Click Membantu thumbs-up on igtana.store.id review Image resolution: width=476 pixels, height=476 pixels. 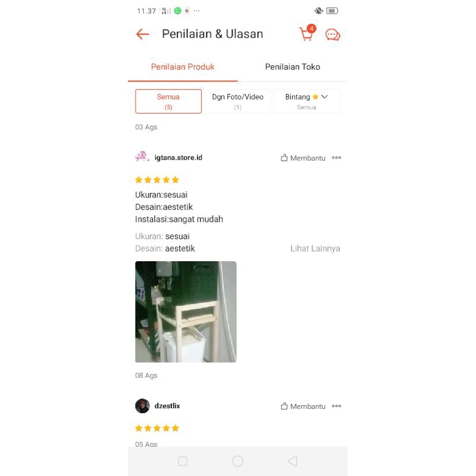pos(303,158)
